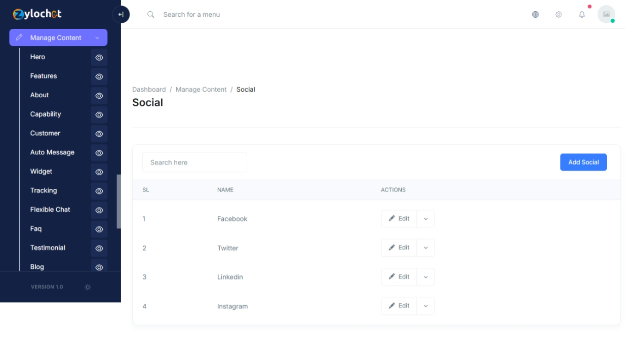Focus the Search for a menu field
Screen dimensions: 625x364
[x=191, y=15]
